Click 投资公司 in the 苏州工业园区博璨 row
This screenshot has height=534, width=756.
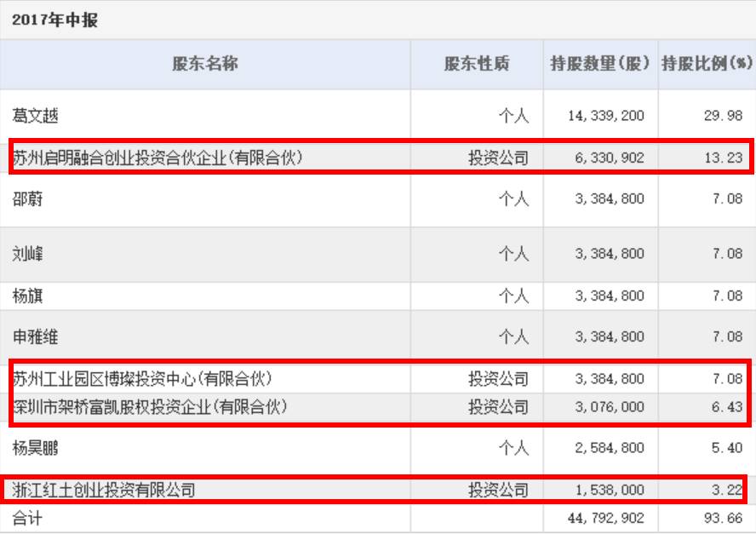499,379
